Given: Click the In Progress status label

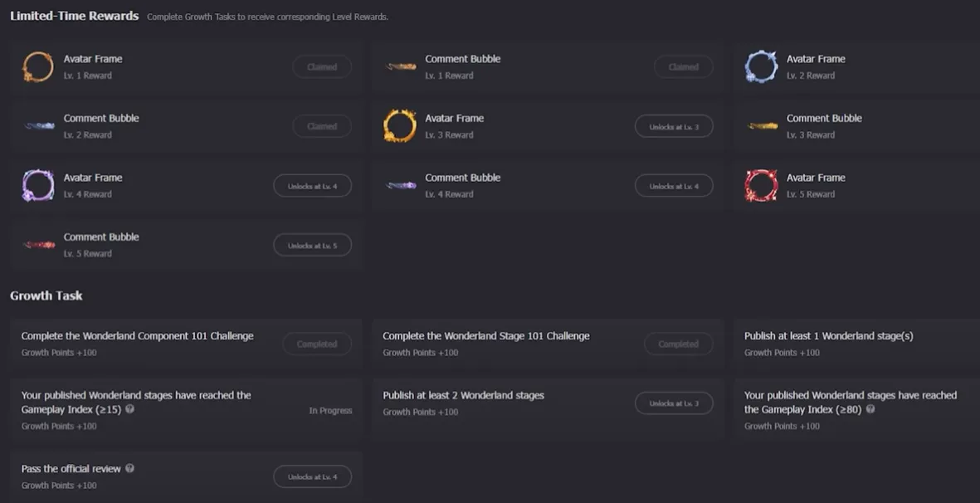Looking at the screenshot, I should click(330, 410).
